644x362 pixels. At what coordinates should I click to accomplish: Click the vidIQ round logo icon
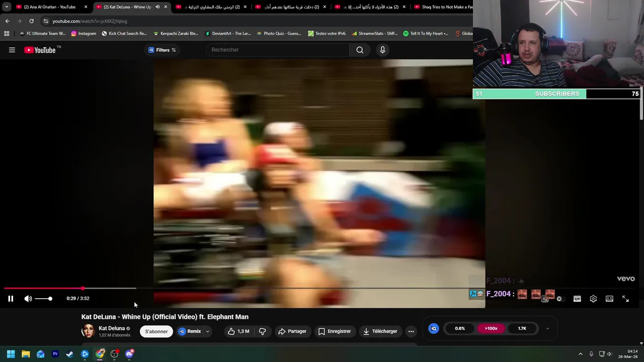click(434, 328)
